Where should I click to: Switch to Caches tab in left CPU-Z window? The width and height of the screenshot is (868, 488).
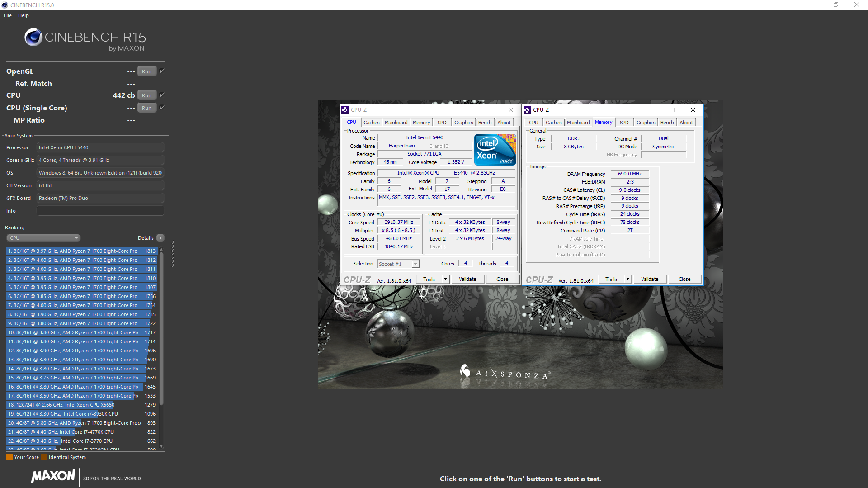pyautogui.click(x=372, y=123)
